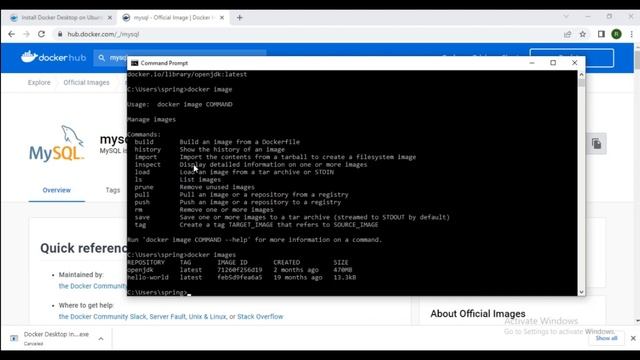This screenshot has width=640, height=360.
Task: Switch to Install Docker Desktop tab
Action: point(61,18)
